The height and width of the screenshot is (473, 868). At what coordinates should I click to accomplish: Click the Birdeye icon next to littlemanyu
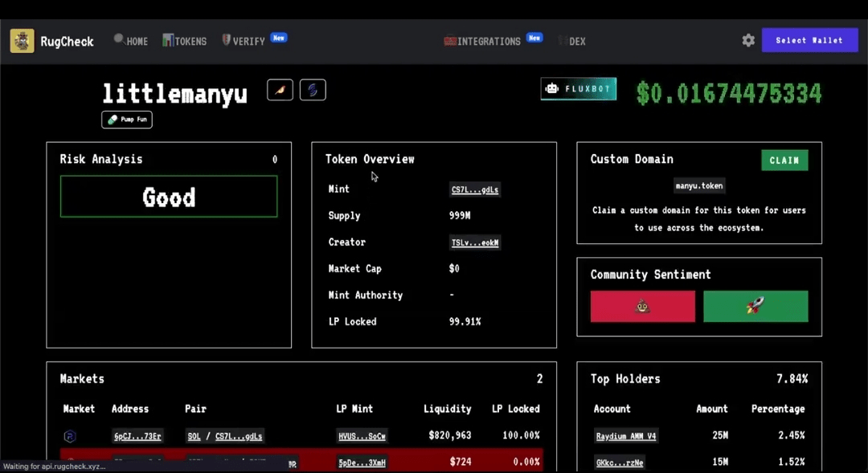[x=280, y=90]
